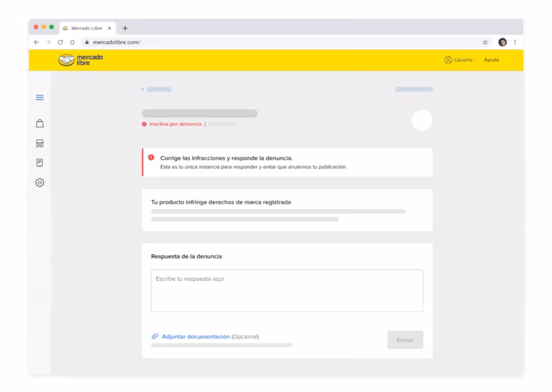Viewport: 552px width, 392px height.
Task: Open a new browser tab
Action: point(126,28)
